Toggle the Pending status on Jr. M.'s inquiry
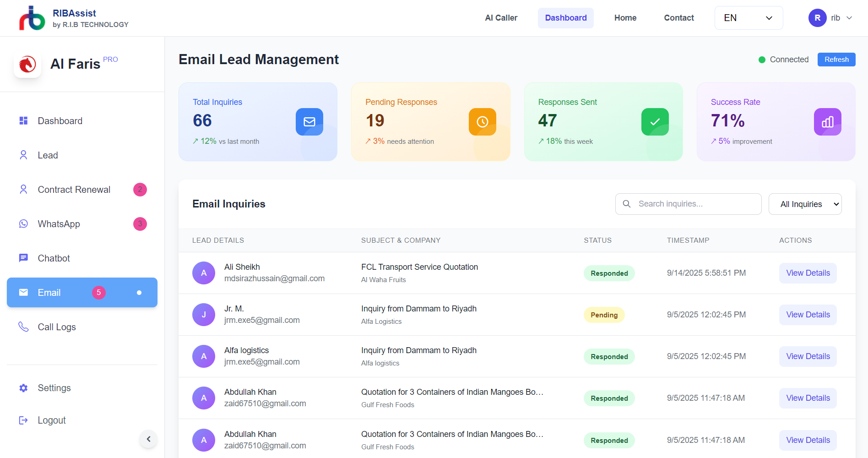The height and width of the screenshot is (458, 868). pos(604,315)
